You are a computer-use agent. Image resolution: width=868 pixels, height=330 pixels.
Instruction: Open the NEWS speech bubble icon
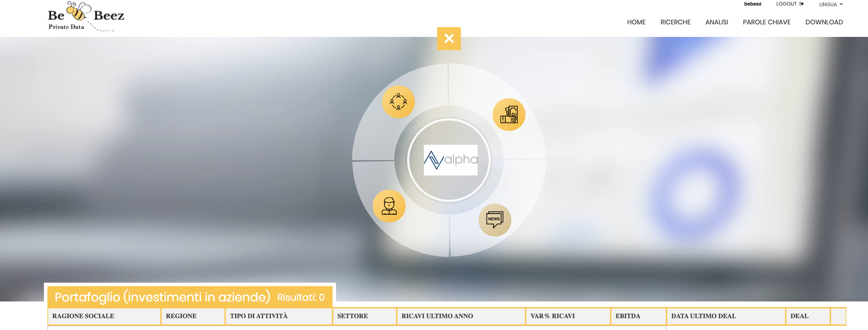pos(495,220)
